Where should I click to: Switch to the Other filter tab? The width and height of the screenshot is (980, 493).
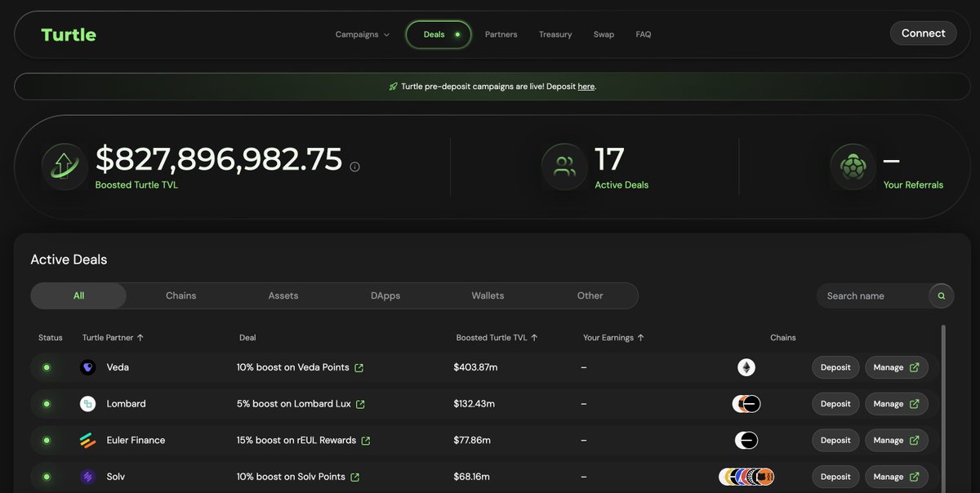pos(590,295)
